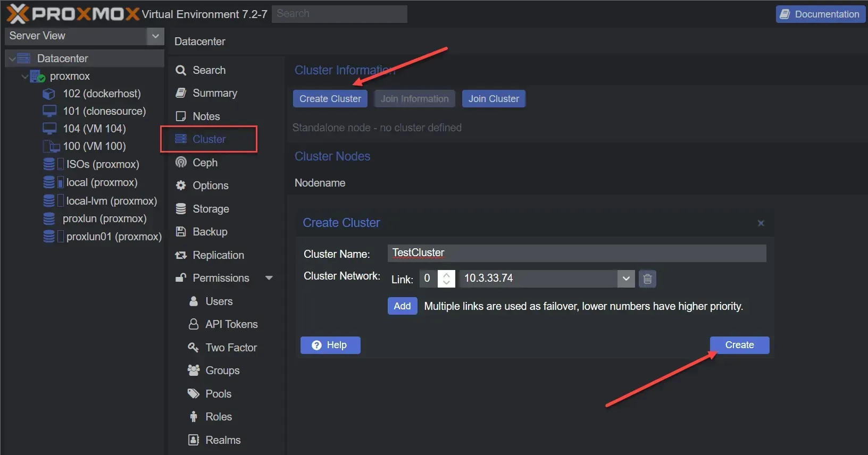Click the group icon beside Groups
This screenshot has width=868, height=455.
194,370
